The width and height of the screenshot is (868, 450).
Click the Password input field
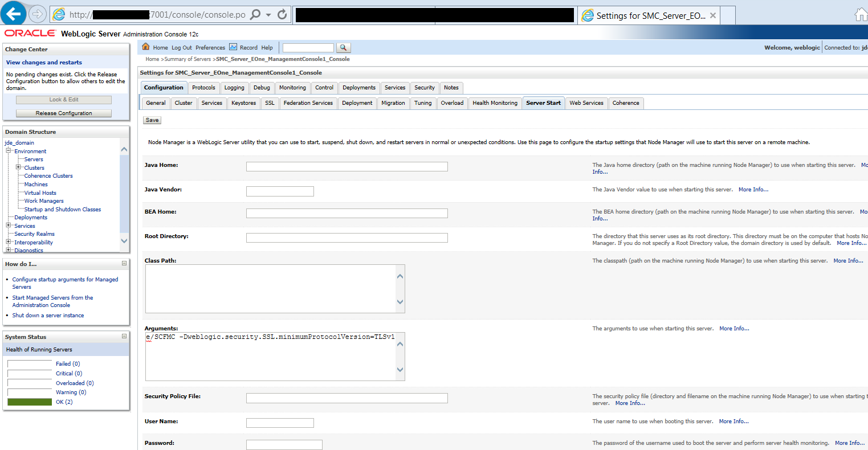click(284, 445)
